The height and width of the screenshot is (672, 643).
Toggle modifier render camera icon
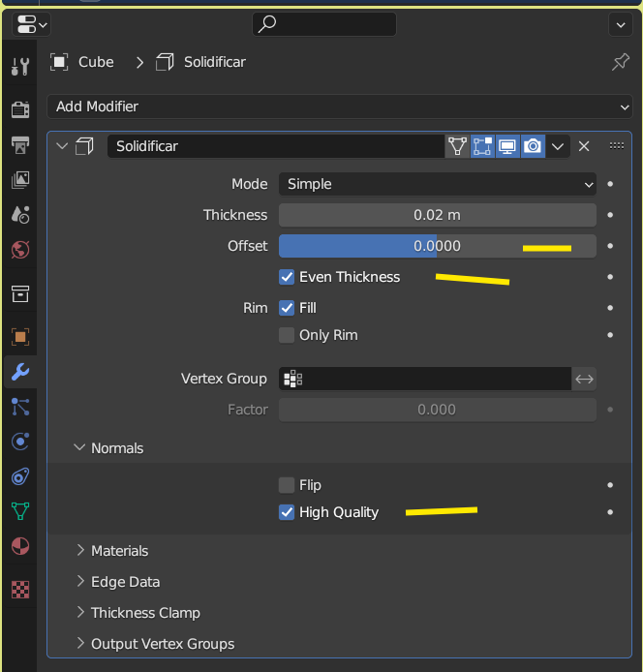[x=533, y=146]
